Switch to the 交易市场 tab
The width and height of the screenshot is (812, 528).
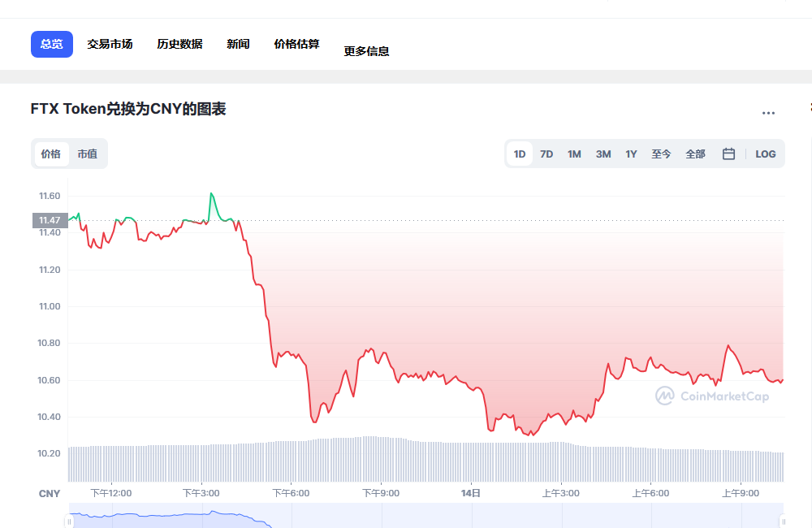[x=110, y=44]
